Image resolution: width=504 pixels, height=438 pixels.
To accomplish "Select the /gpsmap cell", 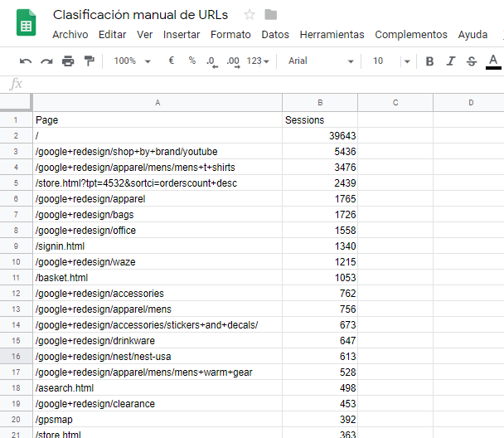I will [157, 420].
